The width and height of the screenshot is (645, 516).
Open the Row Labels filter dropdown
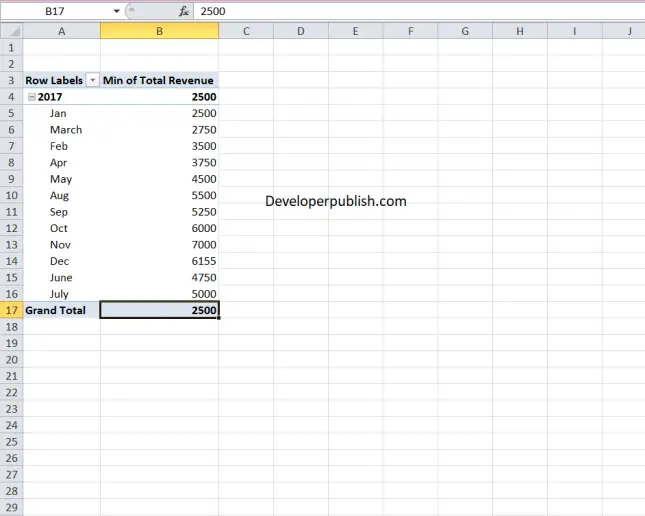point(92,80)
